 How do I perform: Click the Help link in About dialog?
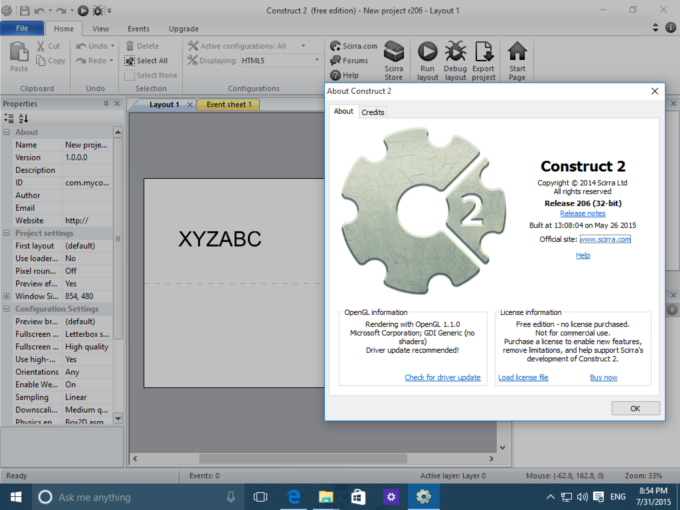point(583,255)
